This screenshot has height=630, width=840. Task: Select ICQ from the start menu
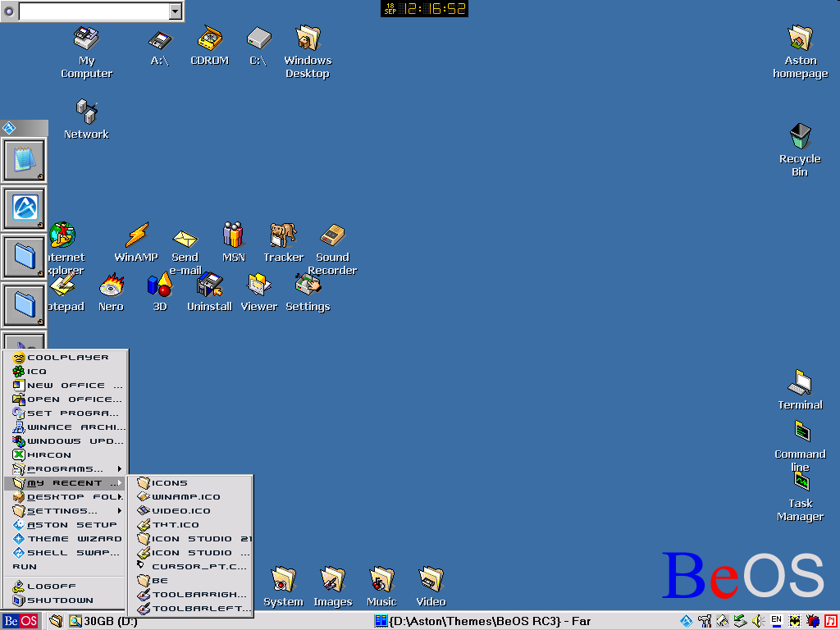[x=66, y=372]
